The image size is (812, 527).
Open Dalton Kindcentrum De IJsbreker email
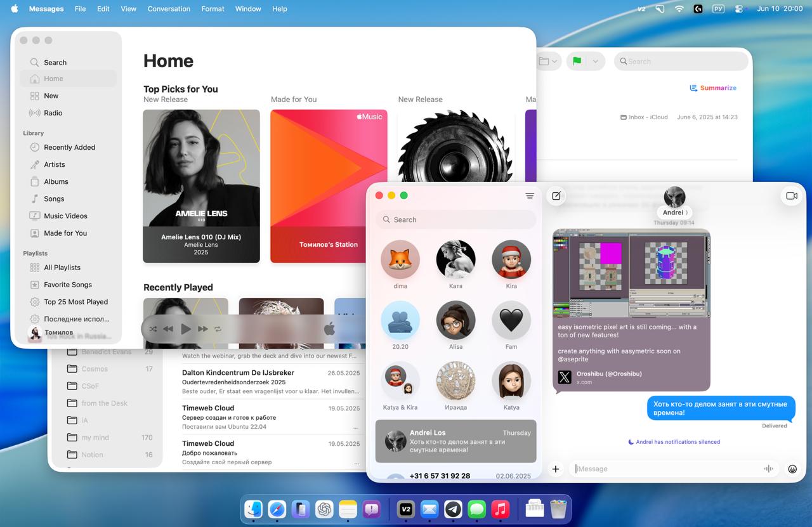pyautogui.click(x=271, y=382)
